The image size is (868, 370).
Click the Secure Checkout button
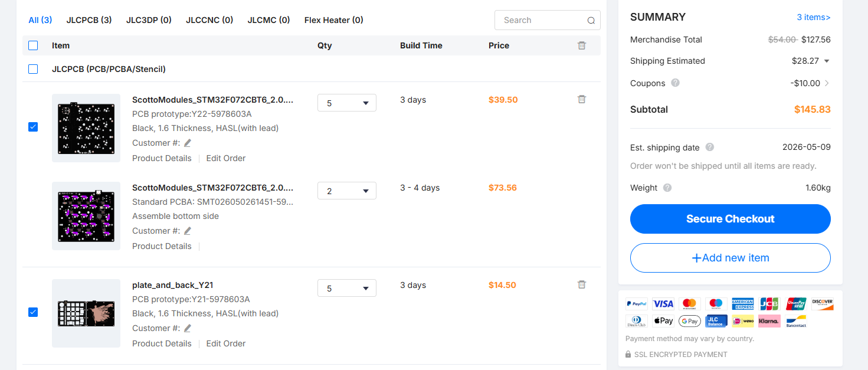coord(731,219)
